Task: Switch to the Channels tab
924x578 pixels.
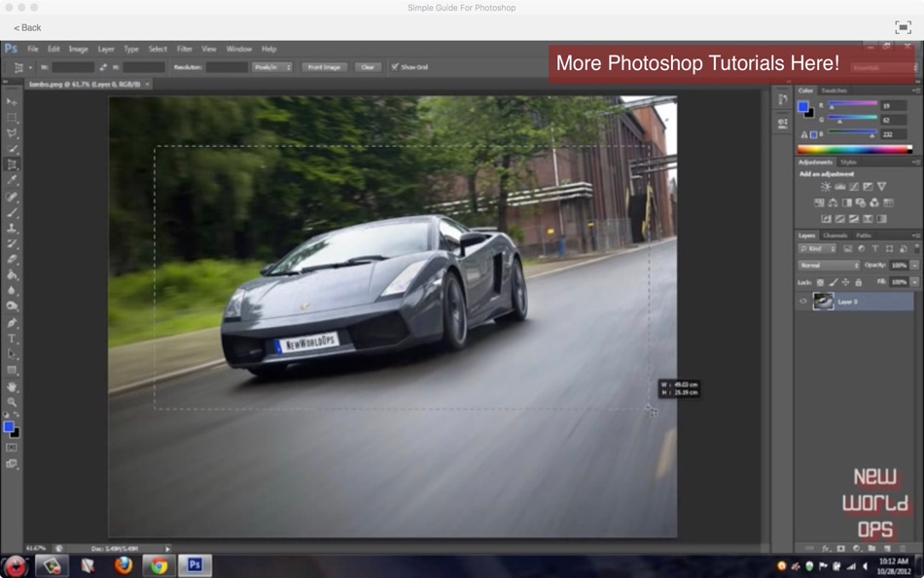Action: 835,235
